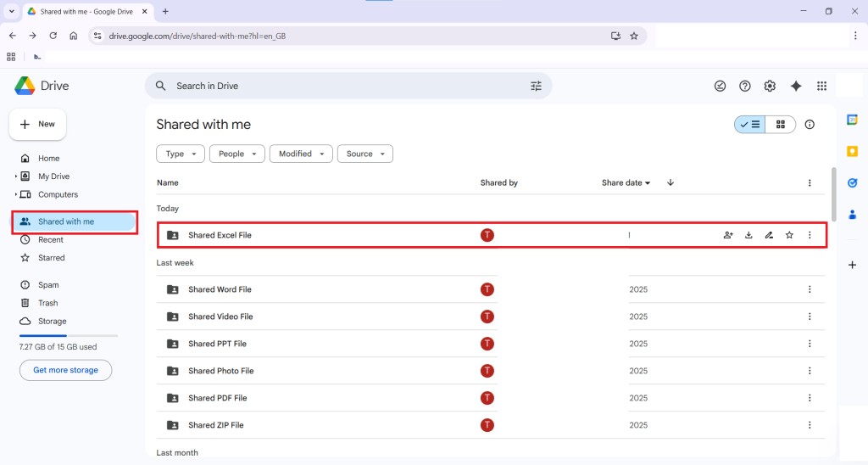868x465 pixels.
Task: Star the Shared Excel File
Action: tap(789, 235)
